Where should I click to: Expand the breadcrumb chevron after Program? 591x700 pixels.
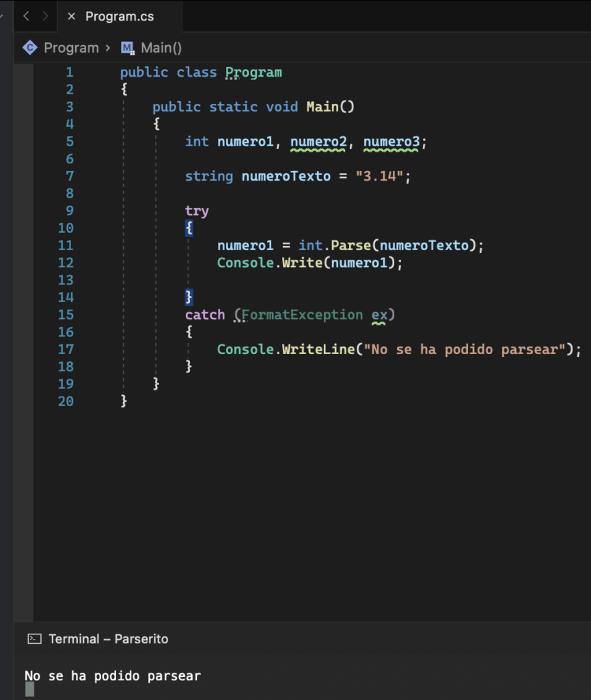pos(107,48)
